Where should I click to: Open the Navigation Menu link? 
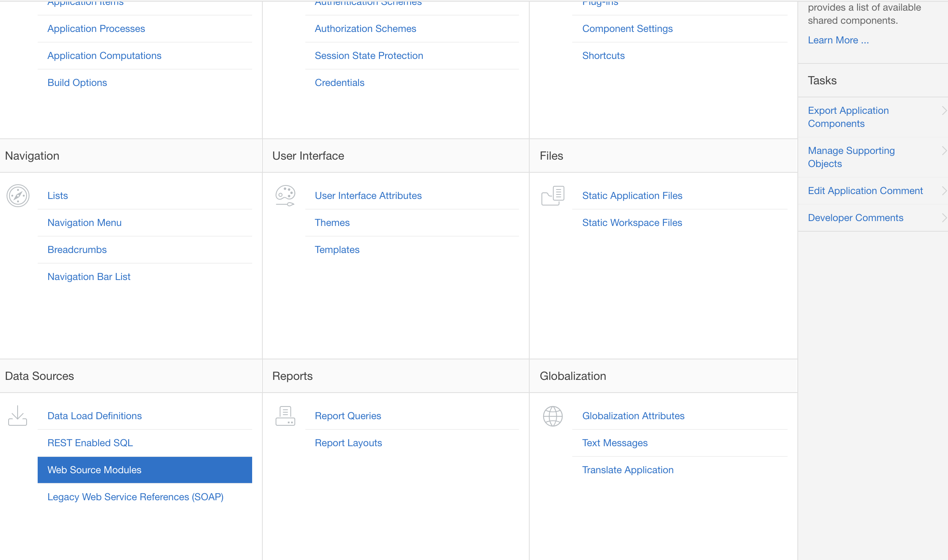[x=84, y=223]
